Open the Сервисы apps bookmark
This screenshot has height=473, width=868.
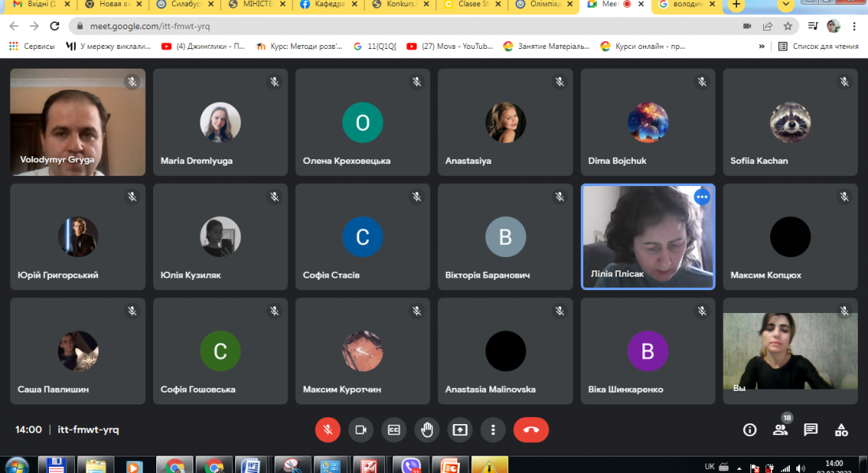point(32,47)
